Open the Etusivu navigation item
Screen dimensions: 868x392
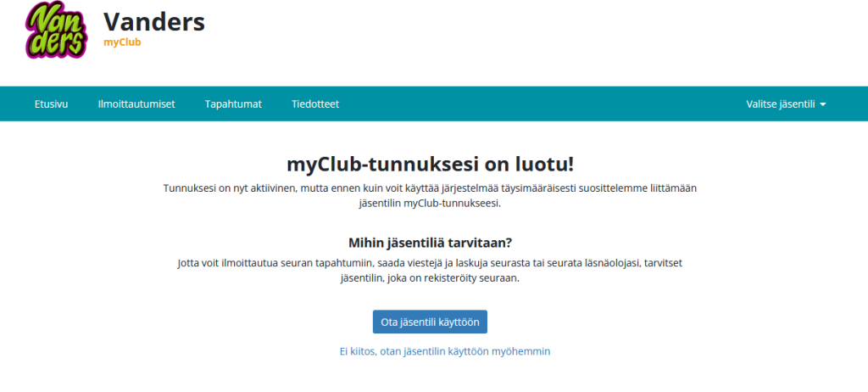pyautogui.click(x=51, y=104)
